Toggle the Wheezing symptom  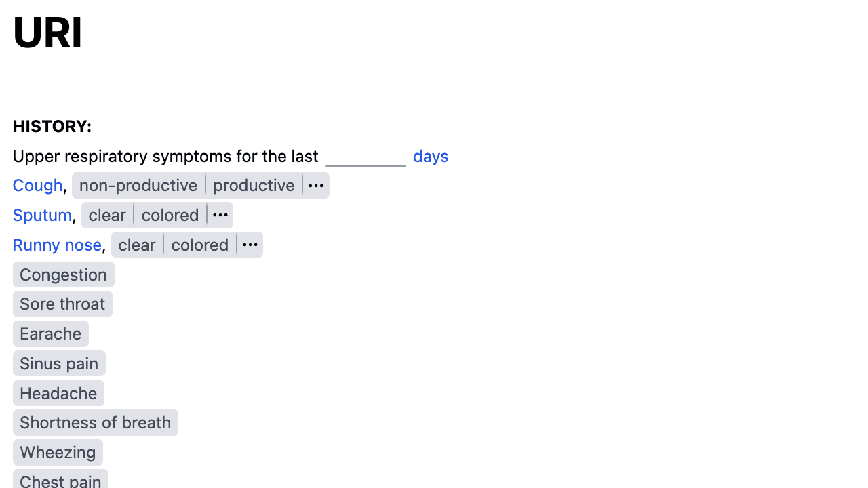click(x=58, y=453)
